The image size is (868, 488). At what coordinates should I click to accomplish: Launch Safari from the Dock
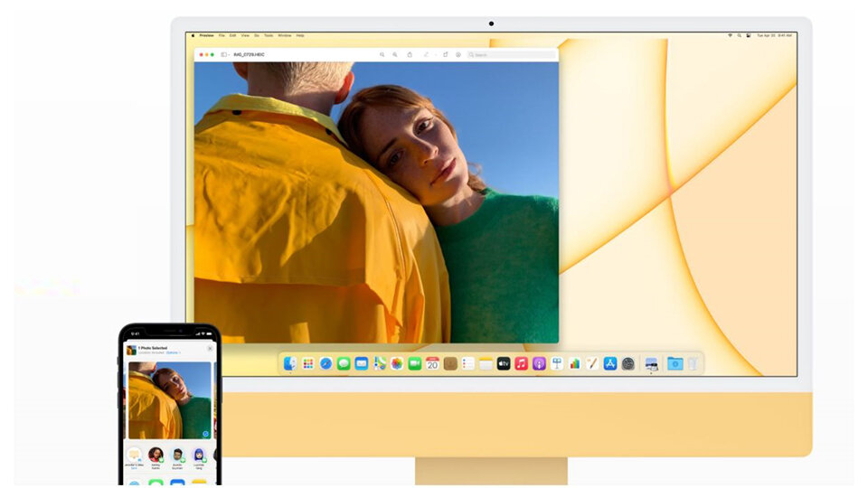pos(325,363)
